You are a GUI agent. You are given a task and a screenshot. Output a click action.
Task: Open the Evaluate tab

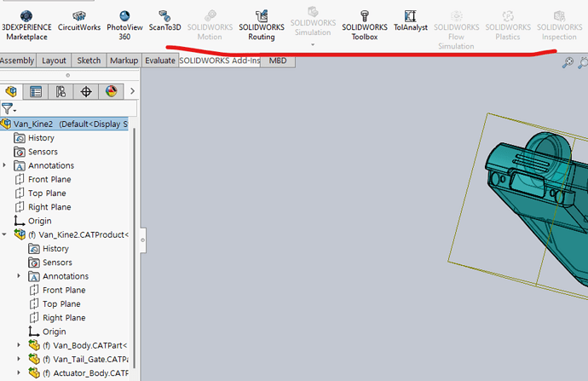point(159,61)
